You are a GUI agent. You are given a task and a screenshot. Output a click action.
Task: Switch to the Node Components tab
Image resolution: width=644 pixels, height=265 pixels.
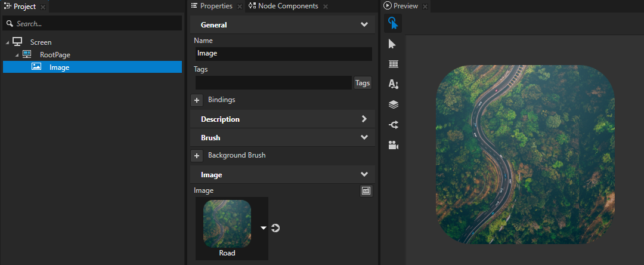click(x=282, y=6)
